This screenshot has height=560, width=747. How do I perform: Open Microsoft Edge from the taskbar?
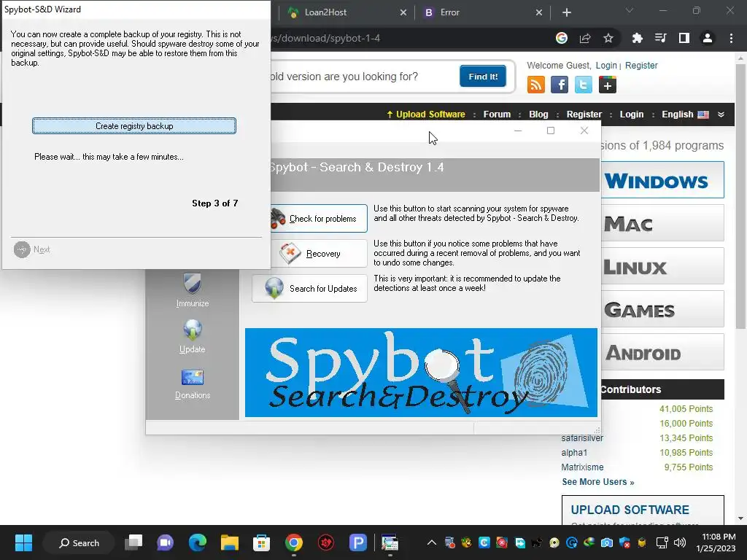(197, 542)
